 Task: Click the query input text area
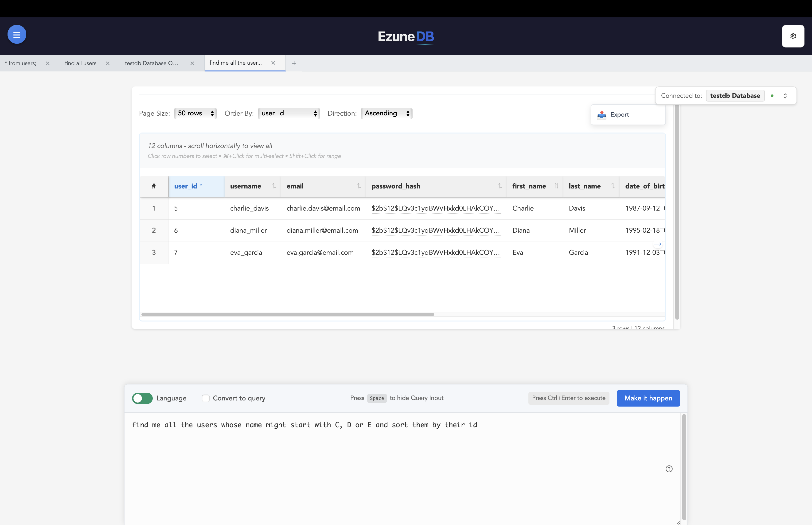point(402,469)
